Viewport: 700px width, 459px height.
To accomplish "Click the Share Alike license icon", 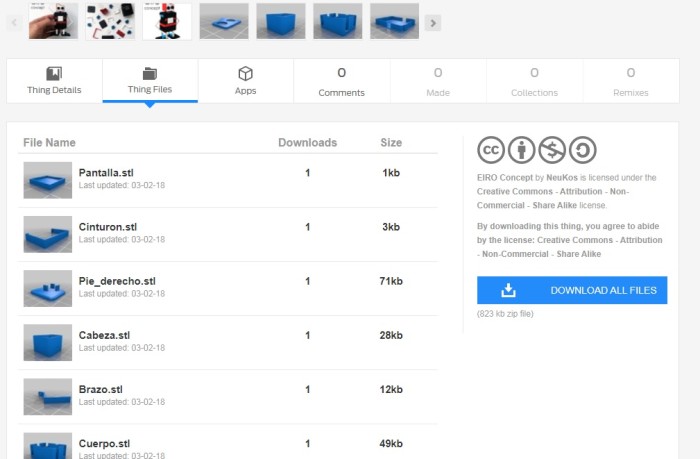I will point(582,150).
